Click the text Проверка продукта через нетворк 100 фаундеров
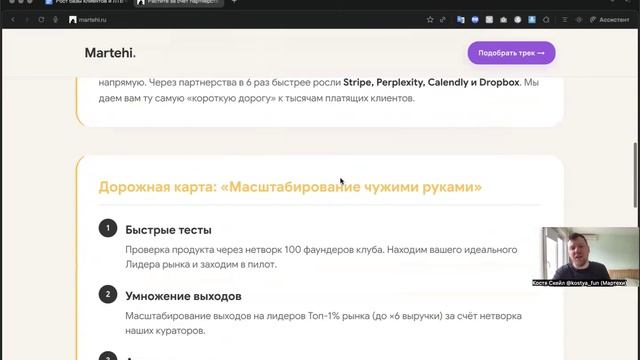Viewport: 640px width, 360px height. (254, 249)
